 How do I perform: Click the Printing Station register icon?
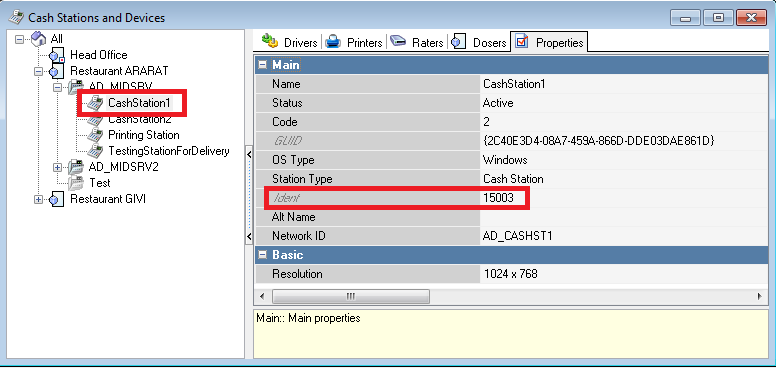coord(96,135)
